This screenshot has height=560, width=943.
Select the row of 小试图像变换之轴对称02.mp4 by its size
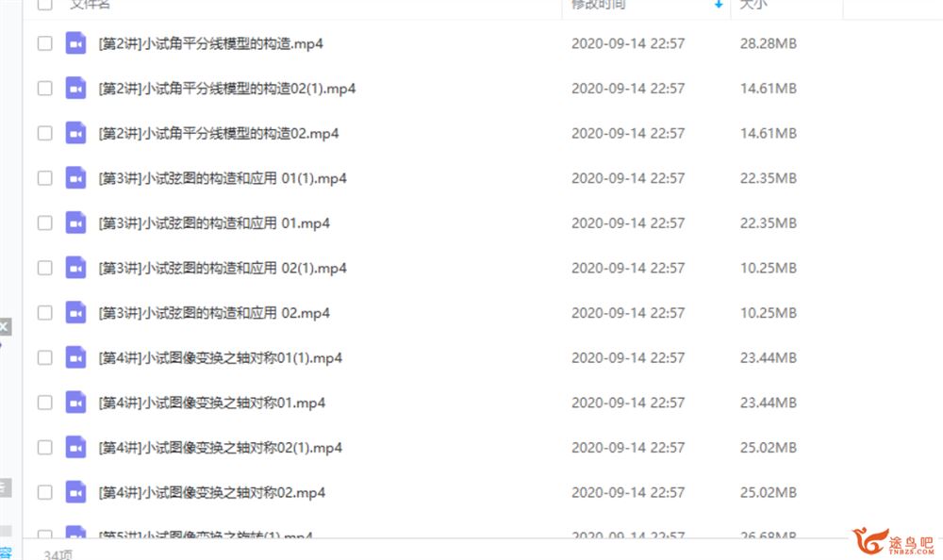pos(768,493)
